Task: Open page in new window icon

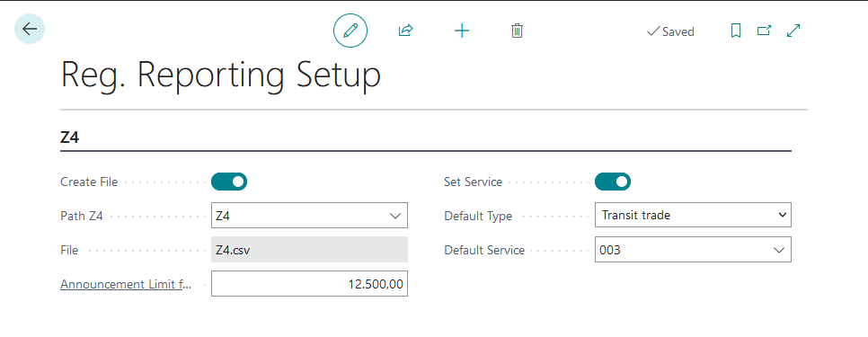Action: click(x=765, y=31)
